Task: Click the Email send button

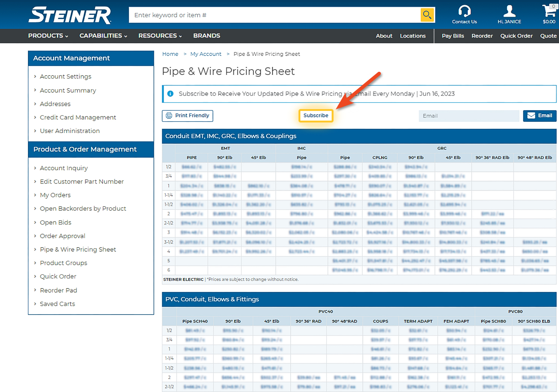Action: pos(540,116)
